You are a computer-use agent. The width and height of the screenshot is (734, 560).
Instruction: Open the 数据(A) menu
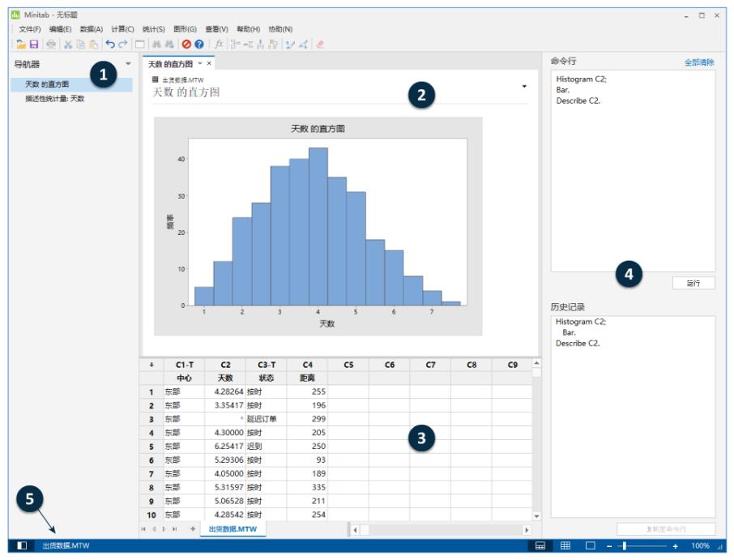pos(92,29)
